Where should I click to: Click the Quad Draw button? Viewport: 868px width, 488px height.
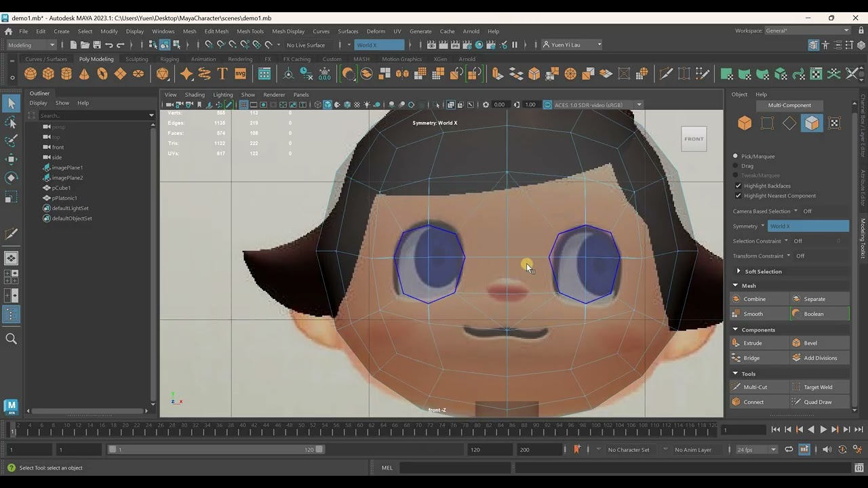819,402
